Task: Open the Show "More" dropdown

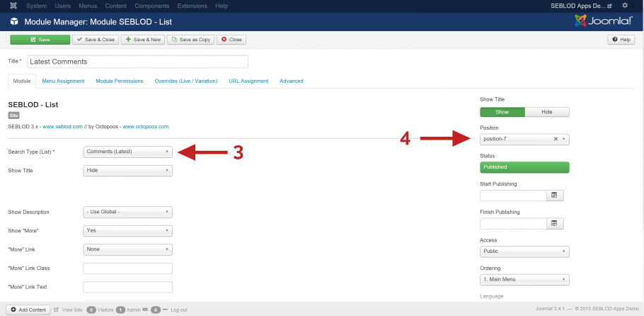Action: (127, 231)
